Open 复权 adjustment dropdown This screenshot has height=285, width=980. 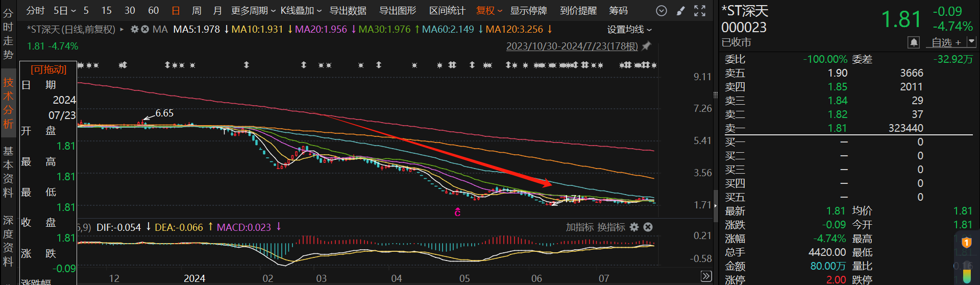pyautogui.click(x=489, y=11)
